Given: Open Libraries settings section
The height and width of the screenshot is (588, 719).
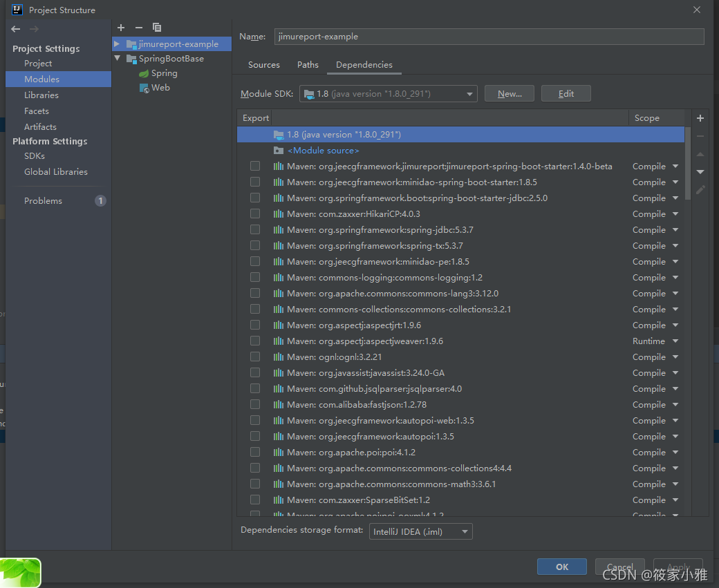Looking at the screenshot, I should pos(41,95).
